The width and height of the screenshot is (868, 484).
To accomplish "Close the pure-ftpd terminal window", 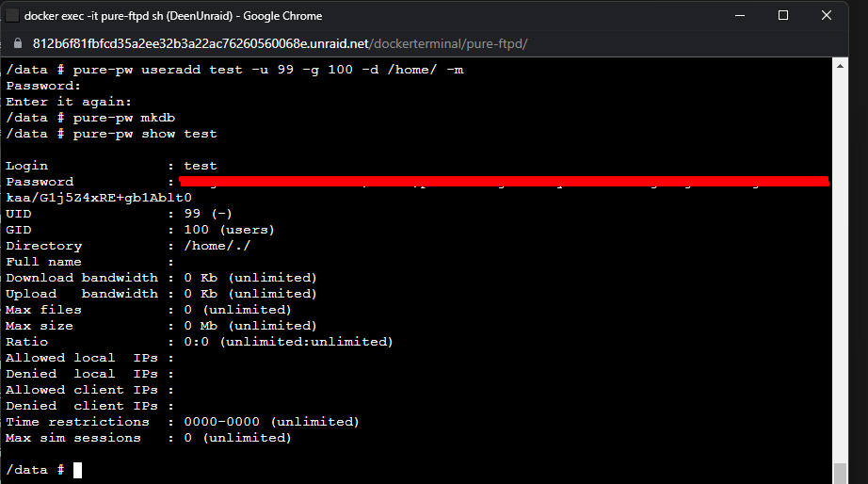I will pos(827,15).
